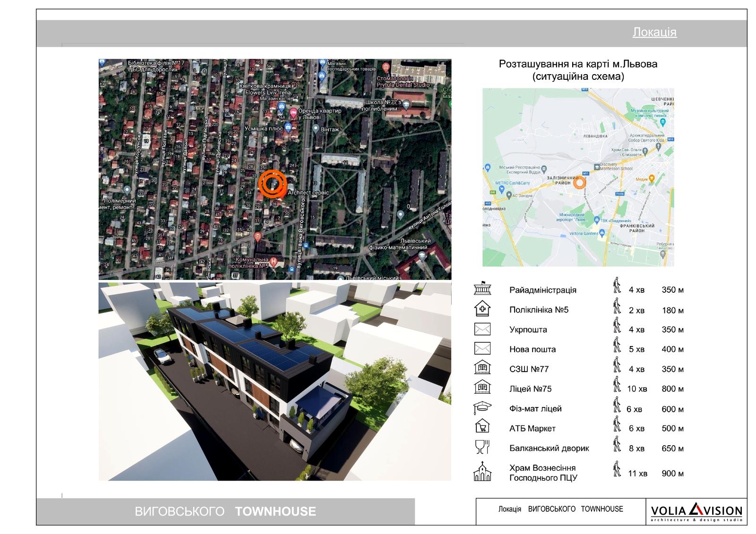
Task: Click the АТБ Маркет shopping cart icon
Action: click(x=482, y=428)
